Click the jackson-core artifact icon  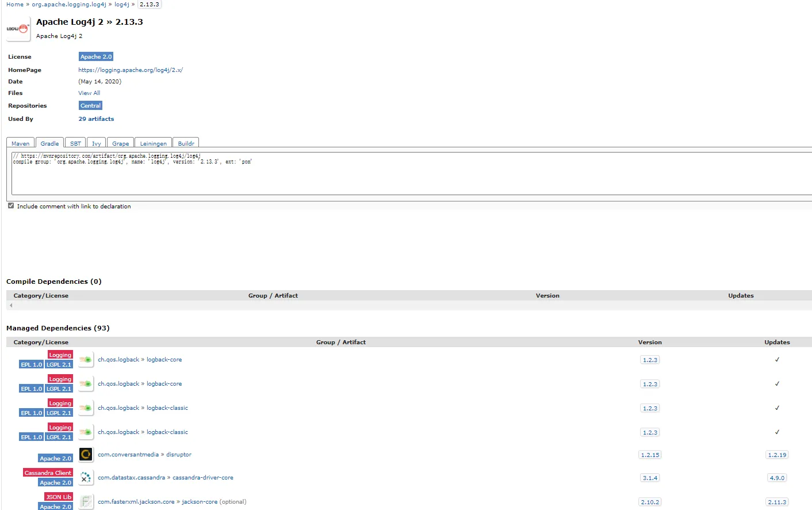tap(86, 502)
